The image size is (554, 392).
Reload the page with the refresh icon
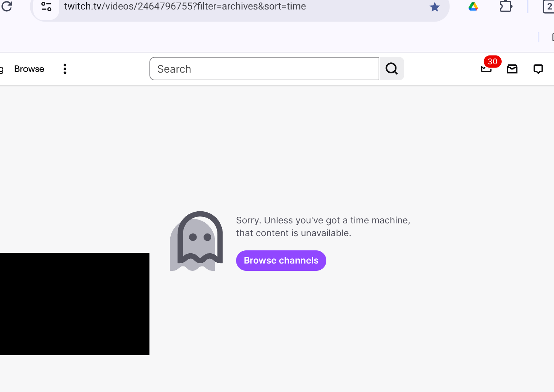(x=6, y=6)
